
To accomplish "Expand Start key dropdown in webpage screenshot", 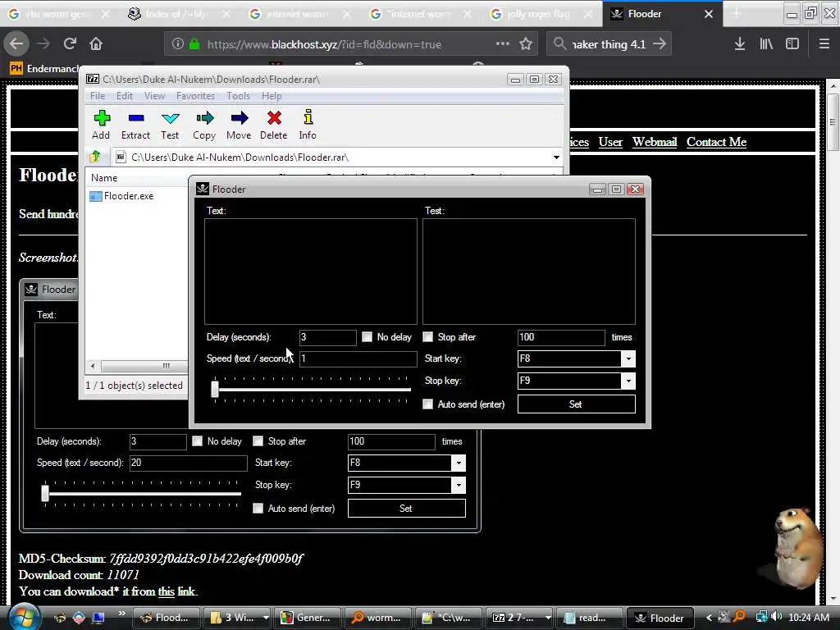I will [x=458, y=463].
